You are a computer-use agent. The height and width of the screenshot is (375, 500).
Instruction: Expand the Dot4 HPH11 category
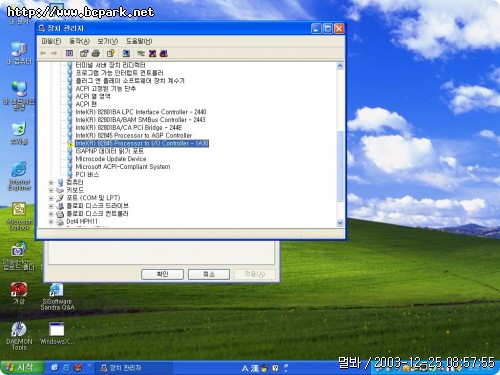coord(51,222)
